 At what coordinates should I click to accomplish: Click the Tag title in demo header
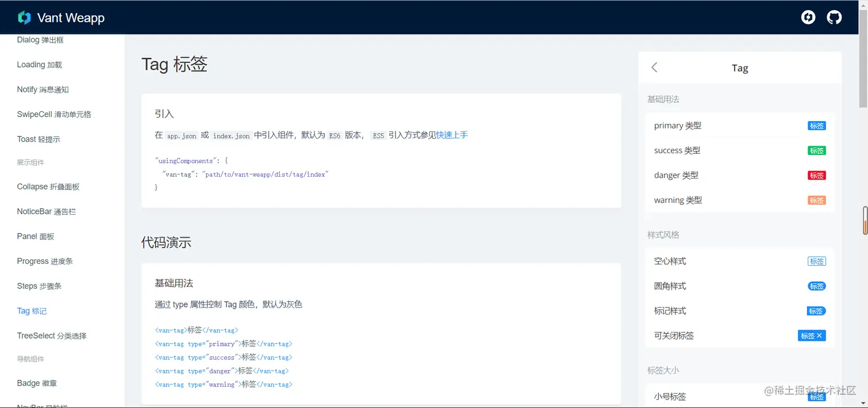pos(740,68)
